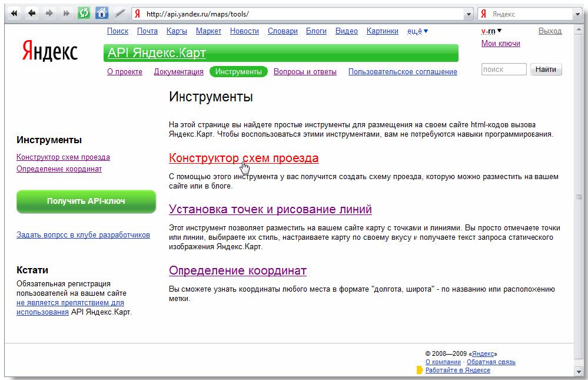Click the wand icon in browser toolbar
This screenshot has width=588, height=380.
pos(119,14)
